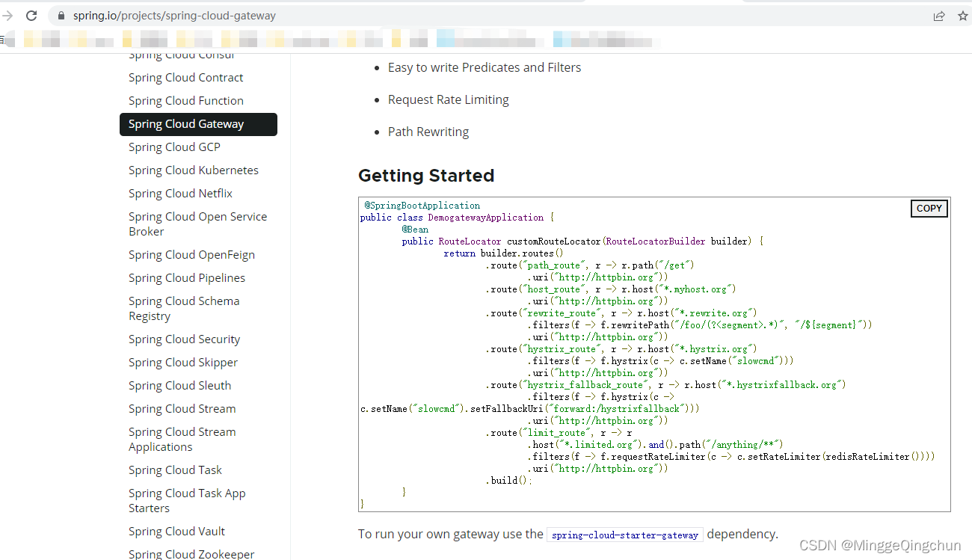Open Spring Cloud Pipelines link
Image resolution: width=972 pixels, height=560 pixels.
[187, 278]
